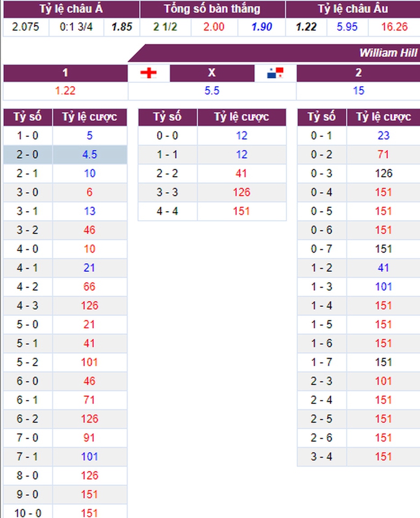The image size is (420, 518).
Task: Pick home win odds 1.22 under column 1
Action: (65, 90)
